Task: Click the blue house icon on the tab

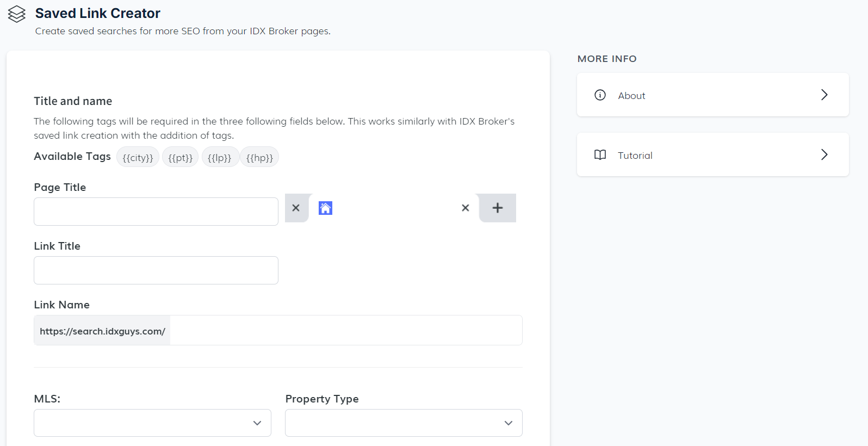Action: coord(325,208)
